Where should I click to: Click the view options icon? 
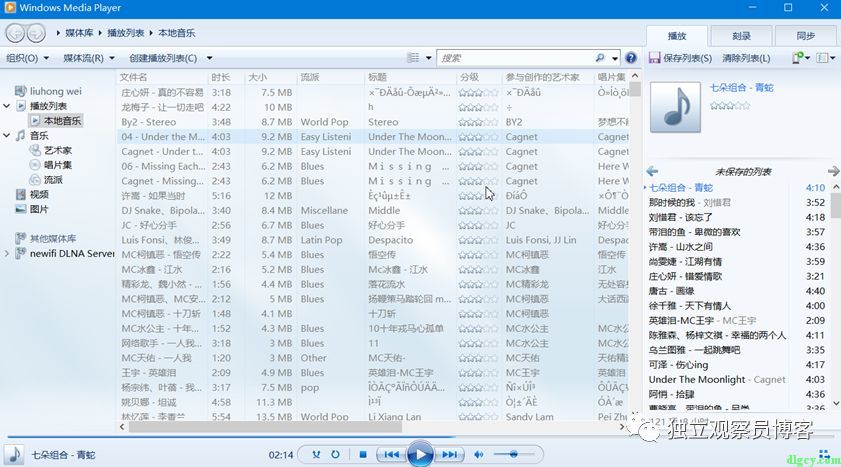point(413,58)
